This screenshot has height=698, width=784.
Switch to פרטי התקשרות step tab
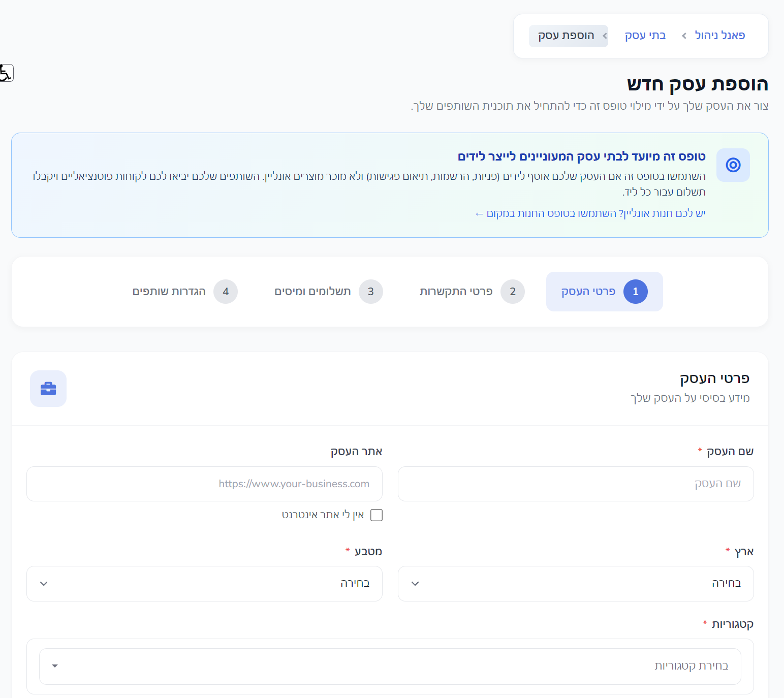456,292
